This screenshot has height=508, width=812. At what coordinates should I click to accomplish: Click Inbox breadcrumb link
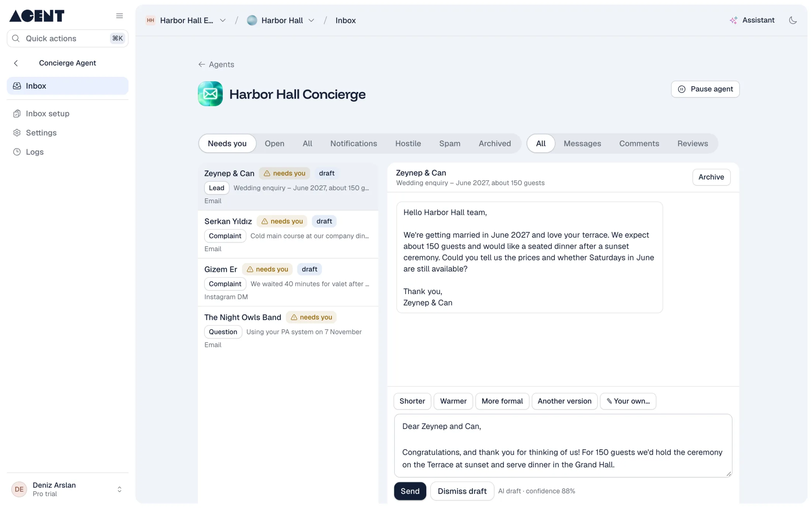pos(345,20)
